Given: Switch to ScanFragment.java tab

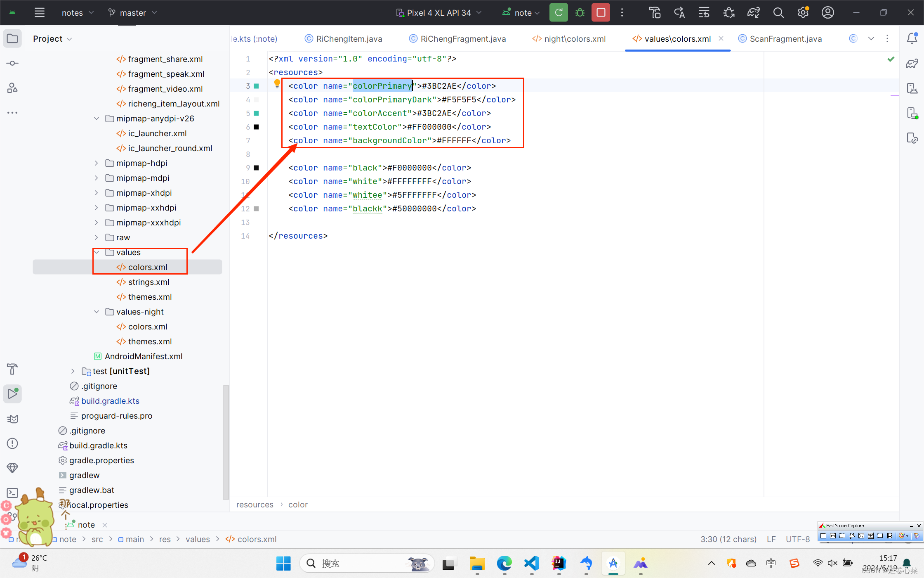Looking at the screenshot, I should point(780,39).
